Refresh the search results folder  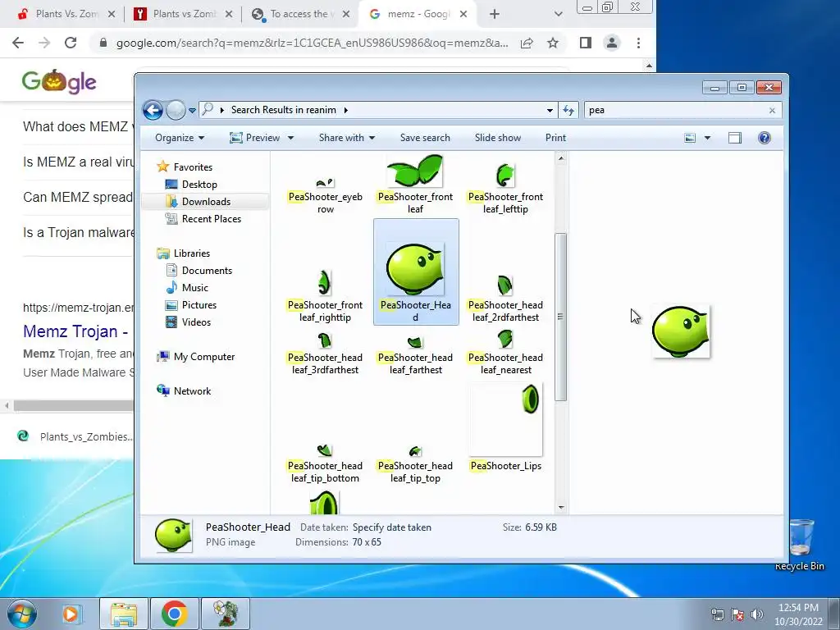[568, 111]
